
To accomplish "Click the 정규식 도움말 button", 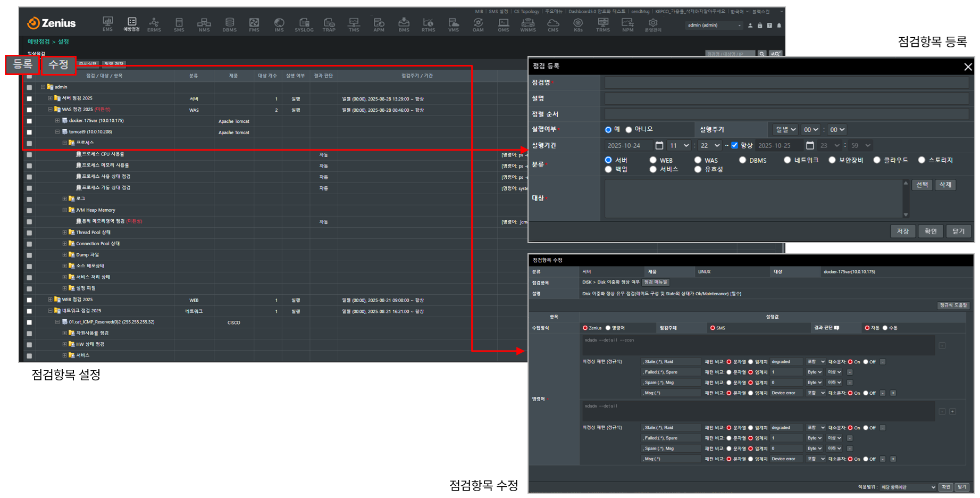I will click(953, 305).
